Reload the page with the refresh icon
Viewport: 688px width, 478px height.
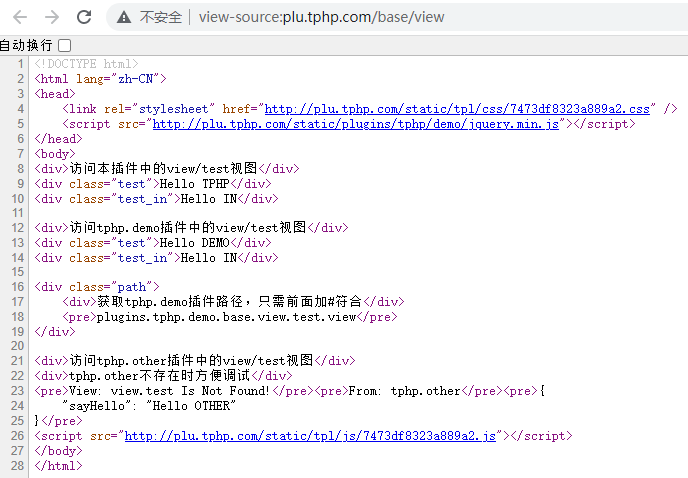click(84, 17)
